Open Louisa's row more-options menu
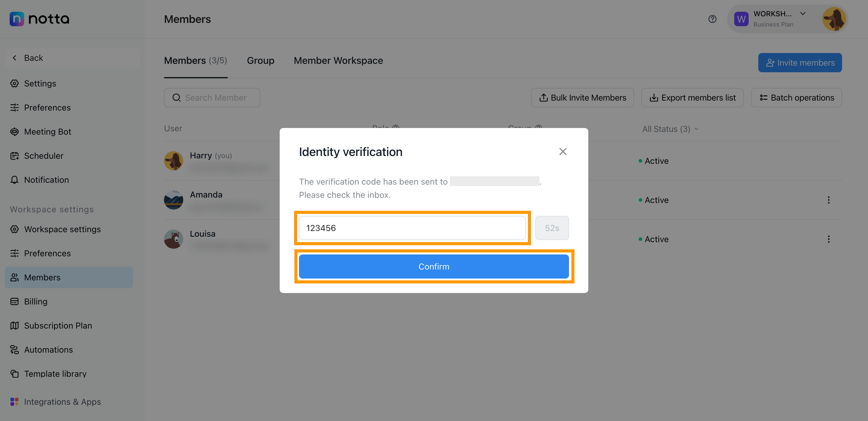 [829, 239]
